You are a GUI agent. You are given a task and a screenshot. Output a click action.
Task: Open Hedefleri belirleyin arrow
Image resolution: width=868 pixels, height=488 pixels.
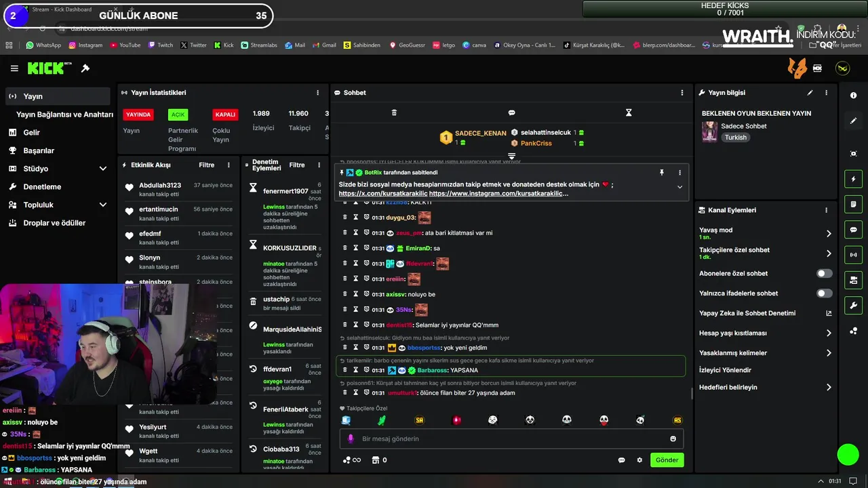click(x=829, y=387)
